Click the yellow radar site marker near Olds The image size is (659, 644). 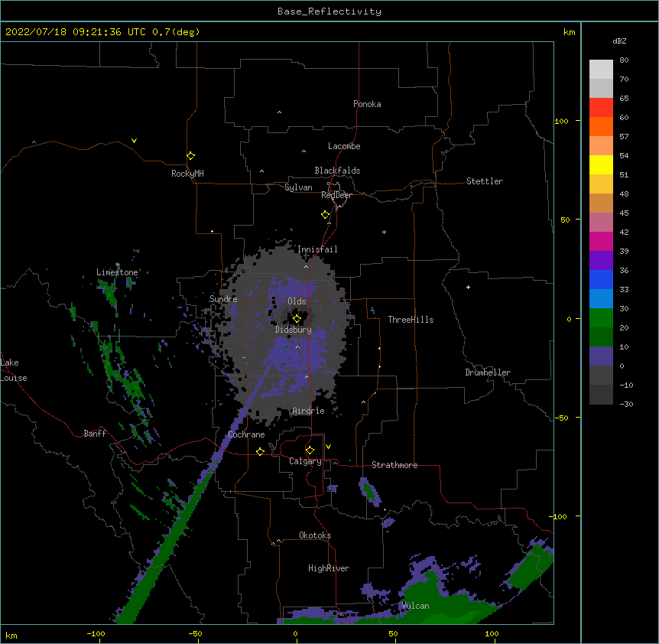click(297, 319)
